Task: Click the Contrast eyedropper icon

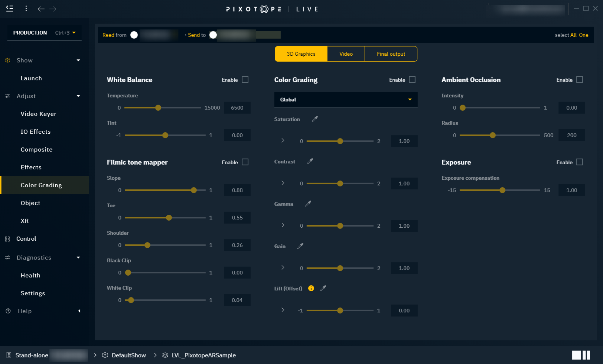Action: click(x=310, y=161)
